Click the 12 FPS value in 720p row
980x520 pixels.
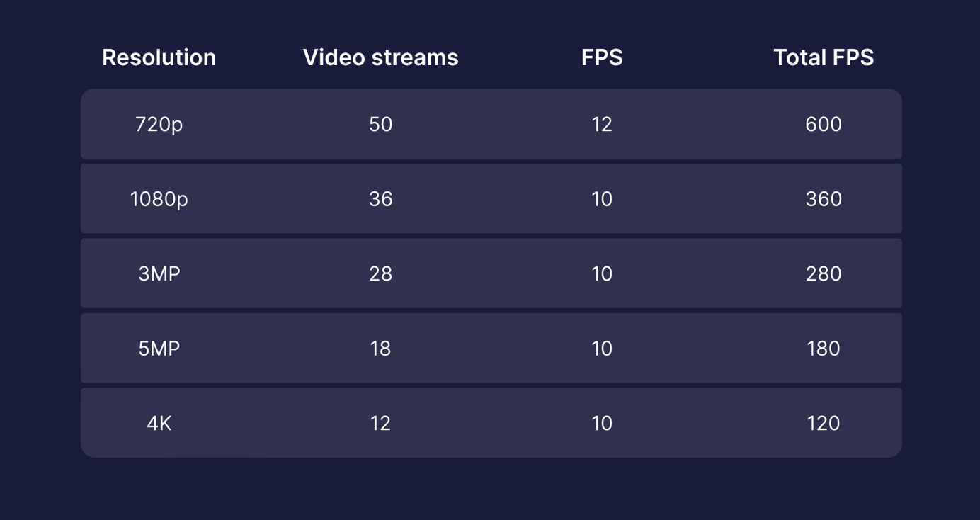click(602, 124)
